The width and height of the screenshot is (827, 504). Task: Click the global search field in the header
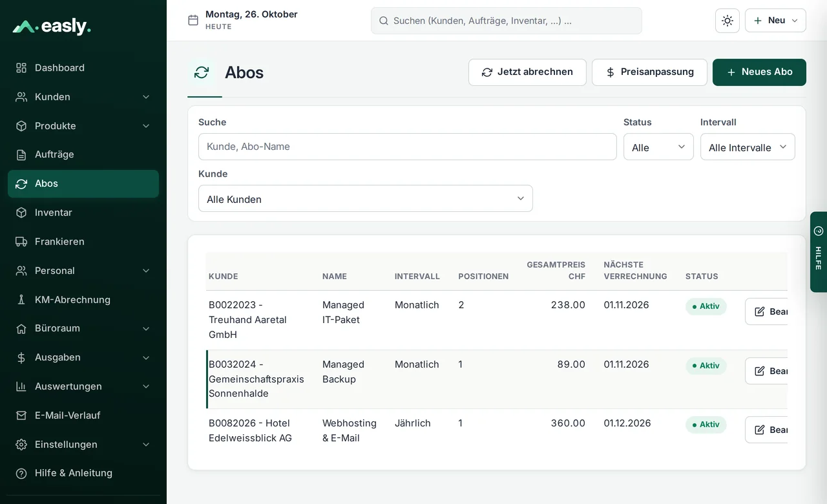click(507, 21)
